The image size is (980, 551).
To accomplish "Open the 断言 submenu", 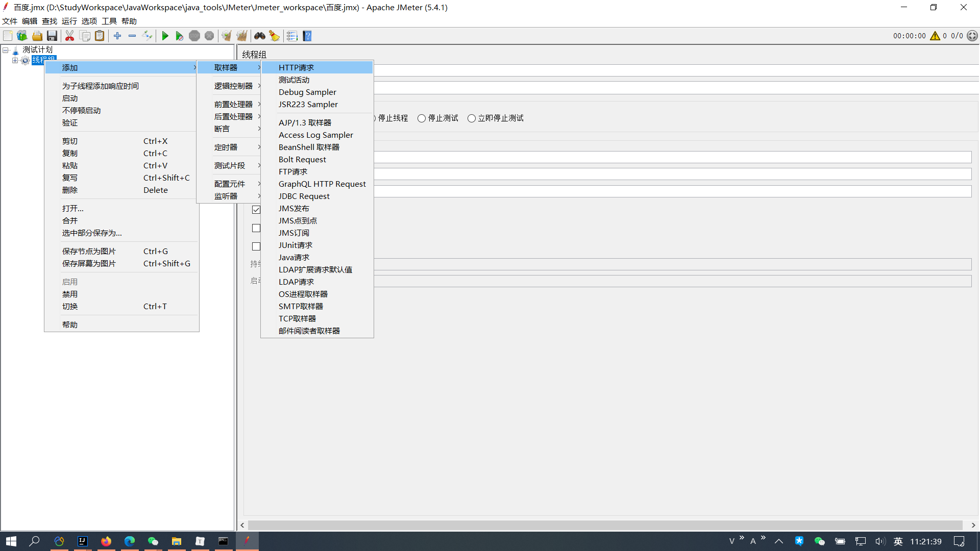I will (229, 129).
